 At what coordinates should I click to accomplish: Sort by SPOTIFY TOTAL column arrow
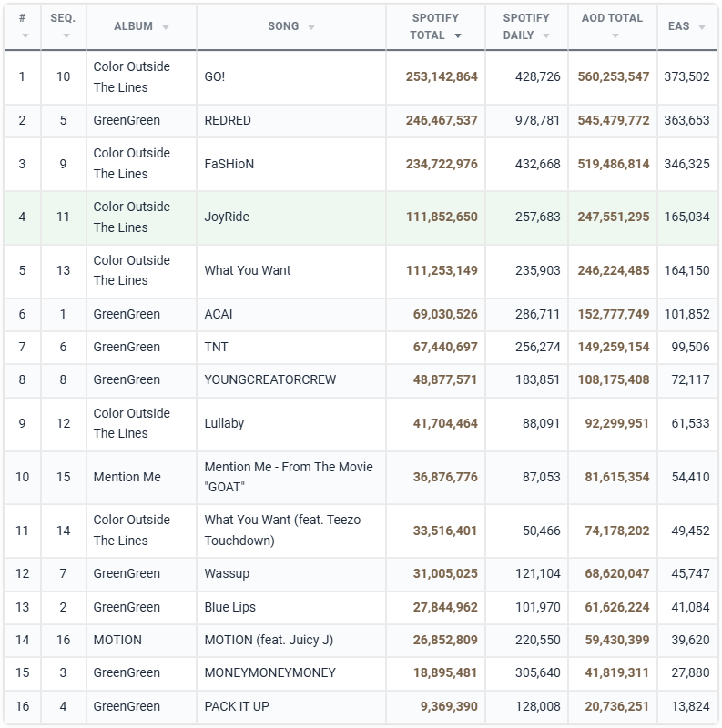point(458,35)
